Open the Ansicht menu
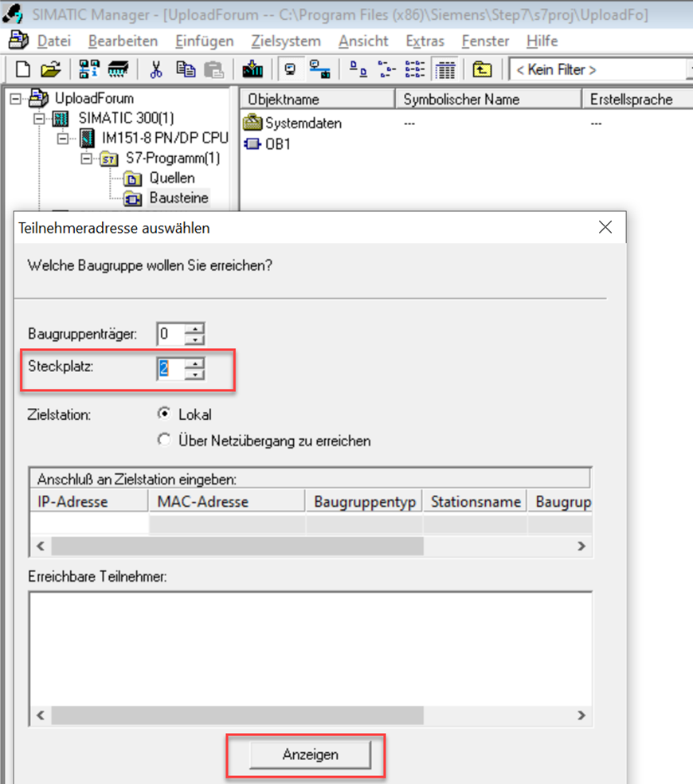693x784 pixels. (x=363, y=41)
